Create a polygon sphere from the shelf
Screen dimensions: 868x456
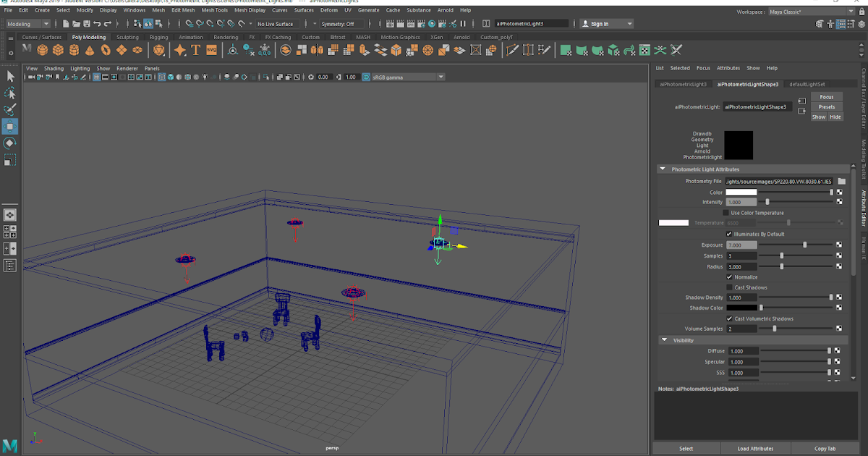(41, 50)
